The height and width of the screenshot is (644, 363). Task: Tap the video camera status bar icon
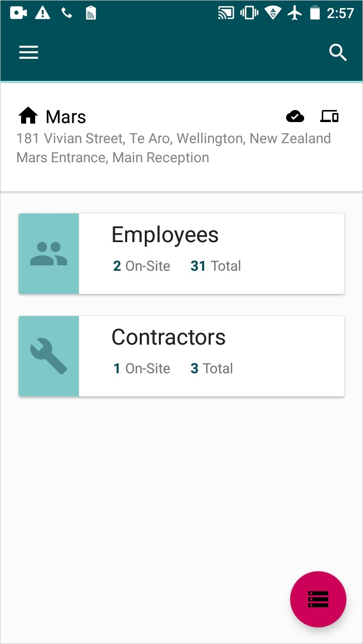point(19,13)
